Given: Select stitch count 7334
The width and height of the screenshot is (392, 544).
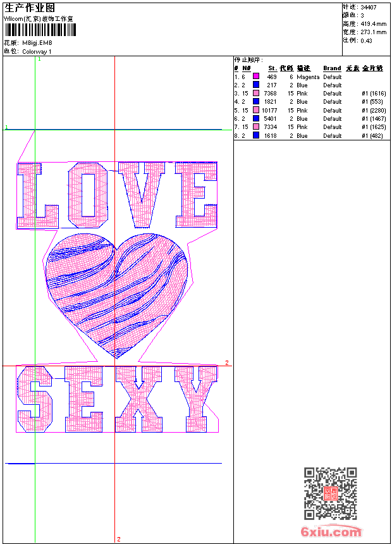Looking at the screenshot, I should click(x=270, y=127).
